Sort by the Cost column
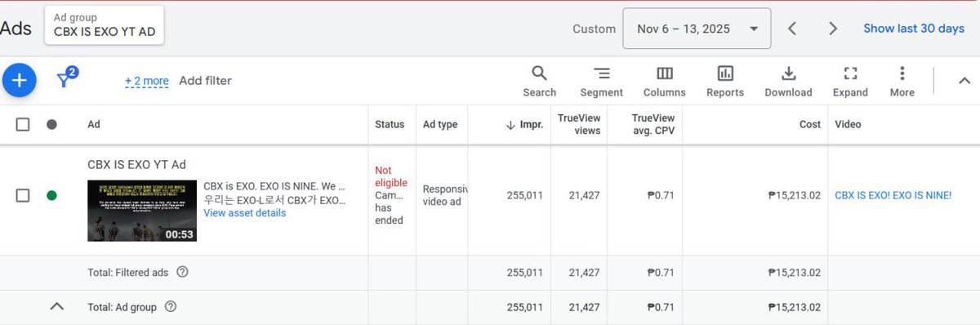Screen dimensions: 980x325 click(x=810, y=124)
